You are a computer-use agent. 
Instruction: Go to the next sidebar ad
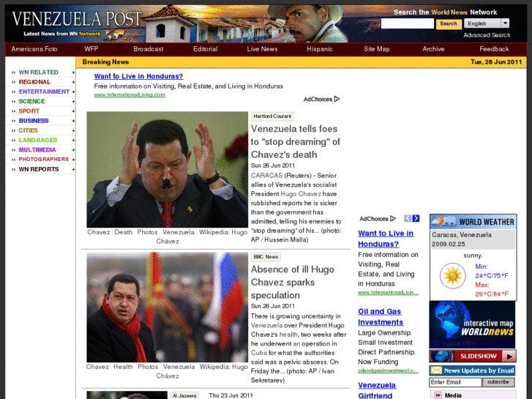tap(416, 218)
